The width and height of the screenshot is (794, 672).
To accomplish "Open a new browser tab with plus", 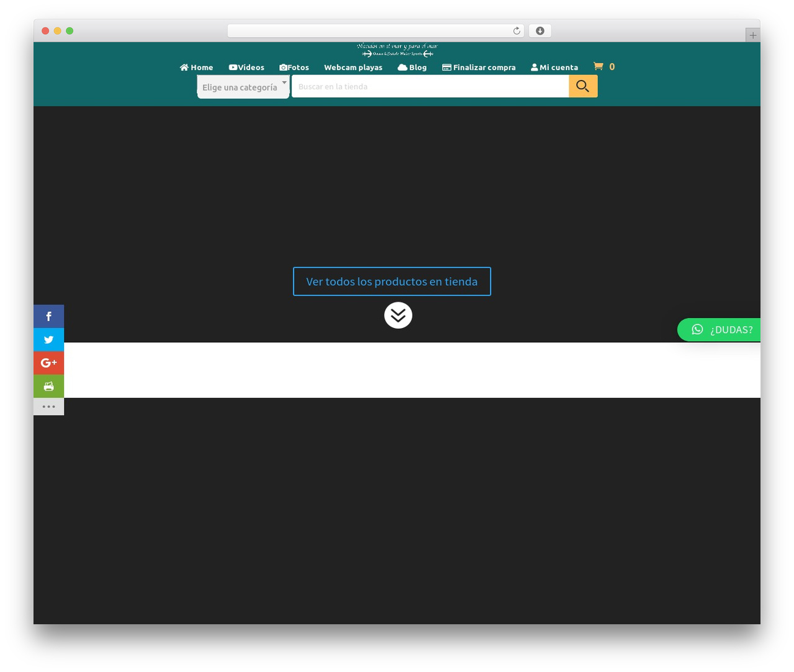I will coord(753,35).
